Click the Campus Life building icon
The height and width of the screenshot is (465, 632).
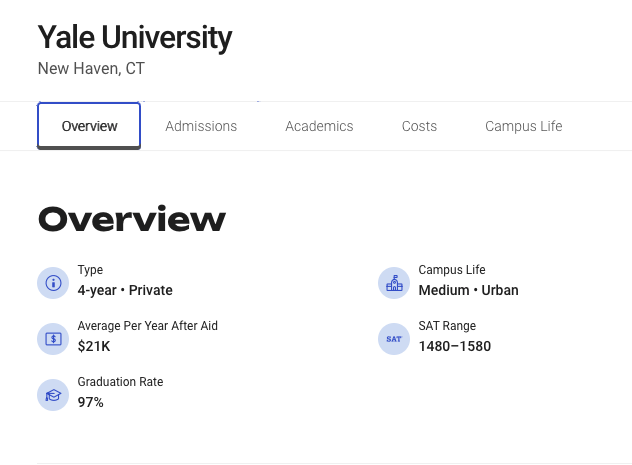[394, 283]
